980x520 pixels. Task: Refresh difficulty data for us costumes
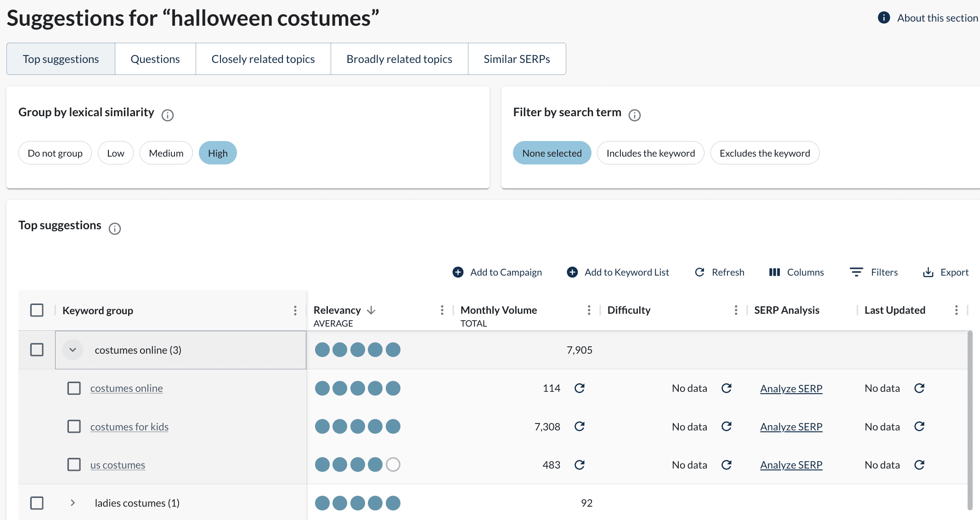point(727,465)
